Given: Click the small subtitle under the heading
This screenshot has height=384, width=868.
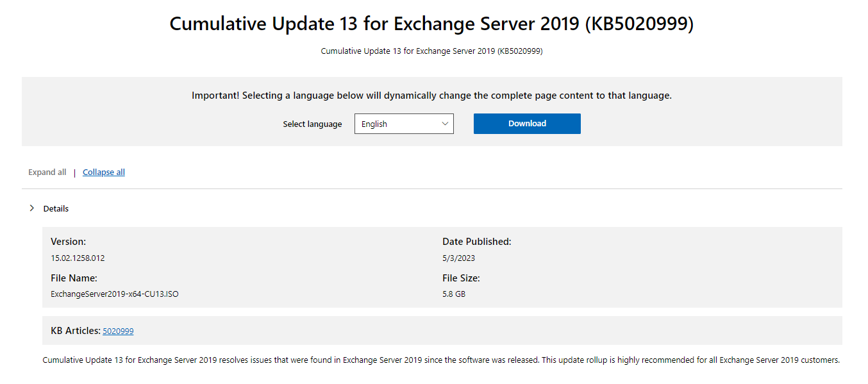Looking at the screenshot, I should tap(431, 51).
